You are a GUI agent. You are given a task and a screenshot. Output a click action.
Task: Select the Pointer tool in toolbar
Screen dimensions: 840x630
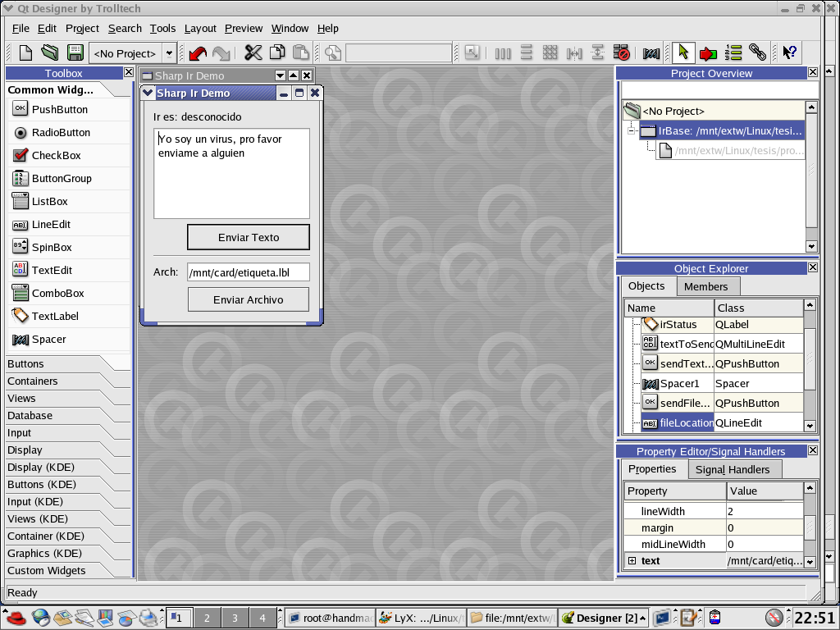point(682,53)
